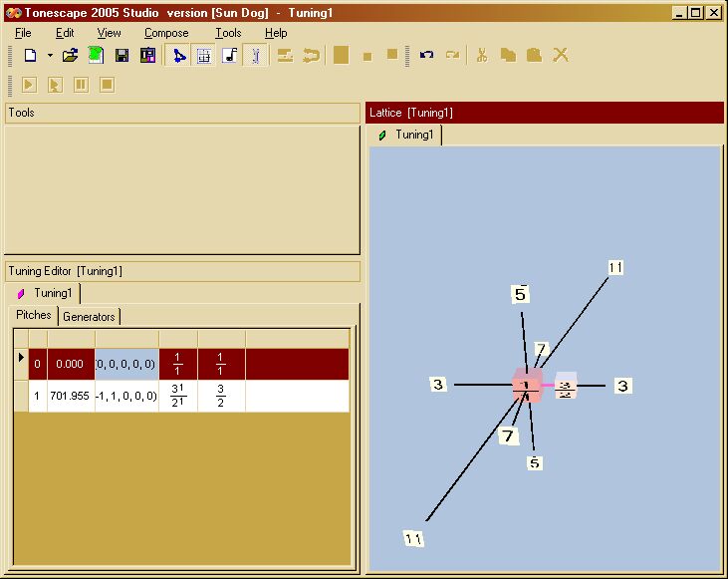Switch to the Pitches tab

[34, 315]
